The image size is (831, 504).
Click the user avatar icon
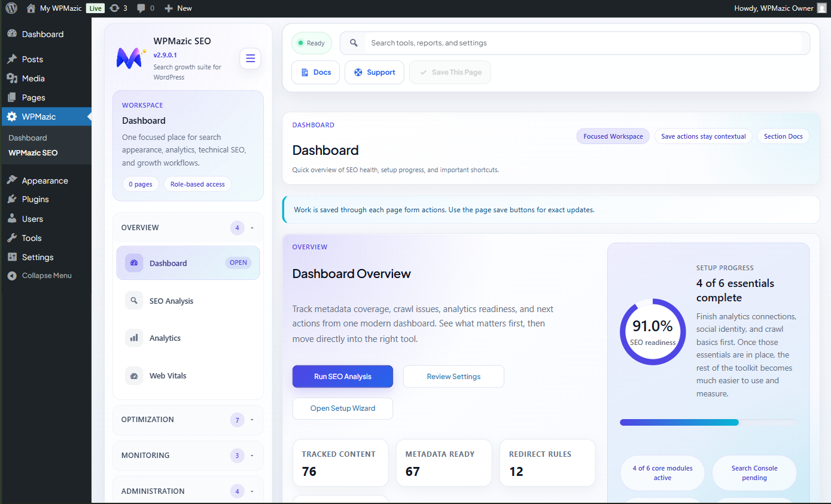822,8
